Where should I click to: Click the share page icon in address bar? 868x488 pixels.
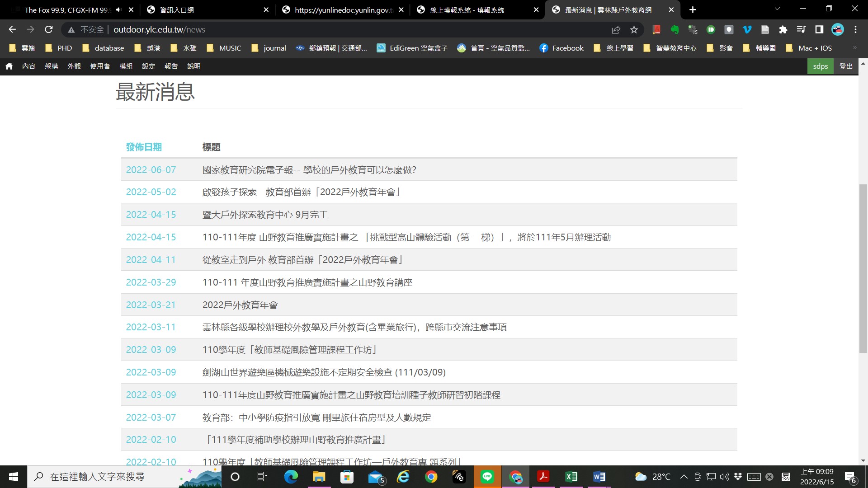[x=616, y=30]
